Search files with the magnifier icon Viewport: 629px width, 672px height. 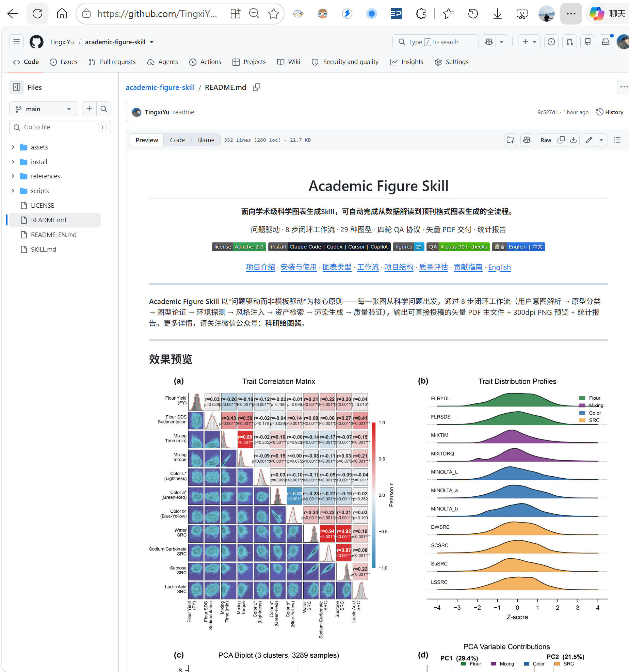[x=104, y=109]
